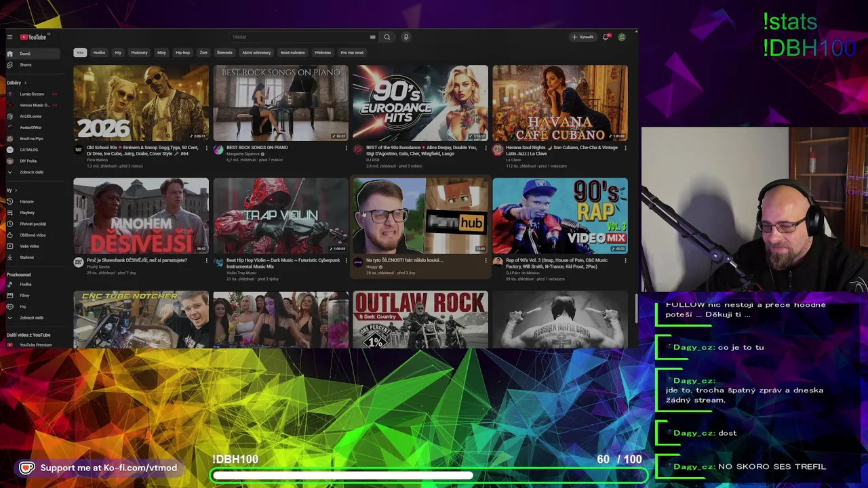This screenshot has width=868, height=488.
Task: Expand the Odběry section chevron
Action: pos(25,83)
